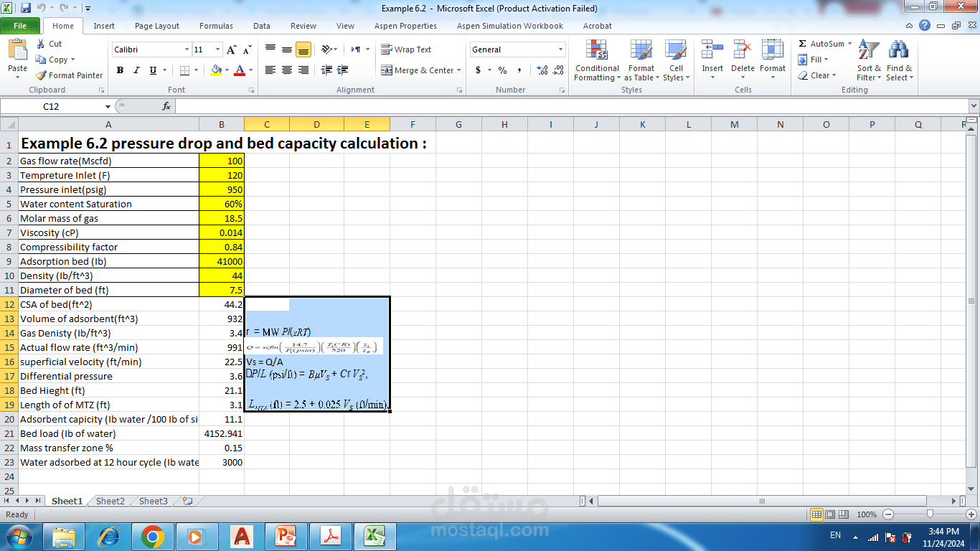Open Sort & Filter menu
980x551 pixels.
tap(869, 60)
